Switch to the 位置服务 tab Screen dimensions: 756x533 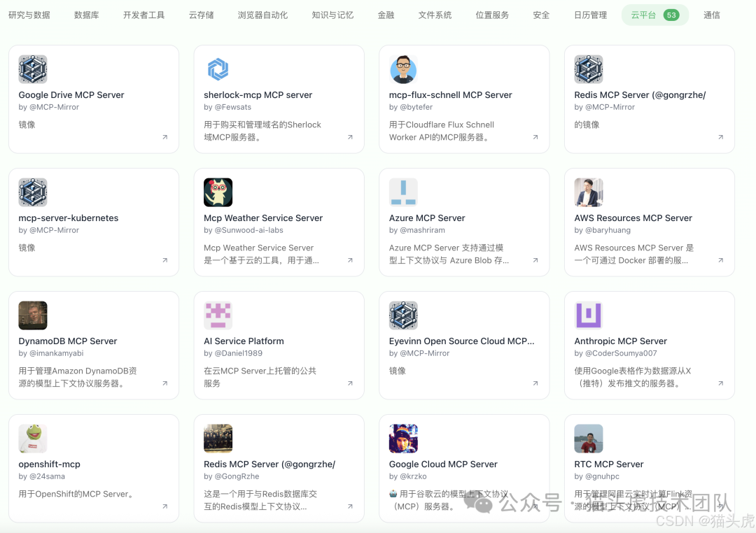pyautogui.click(x=492, y=15)
